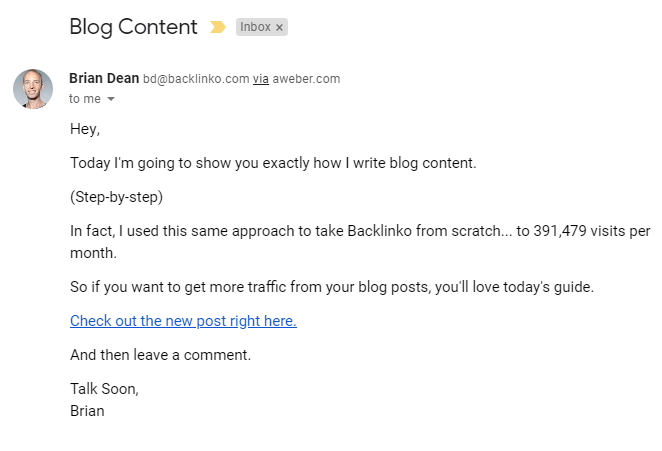Click the Inbox label tag
This screenshot has width=662, height=451.
pos(255,27)
